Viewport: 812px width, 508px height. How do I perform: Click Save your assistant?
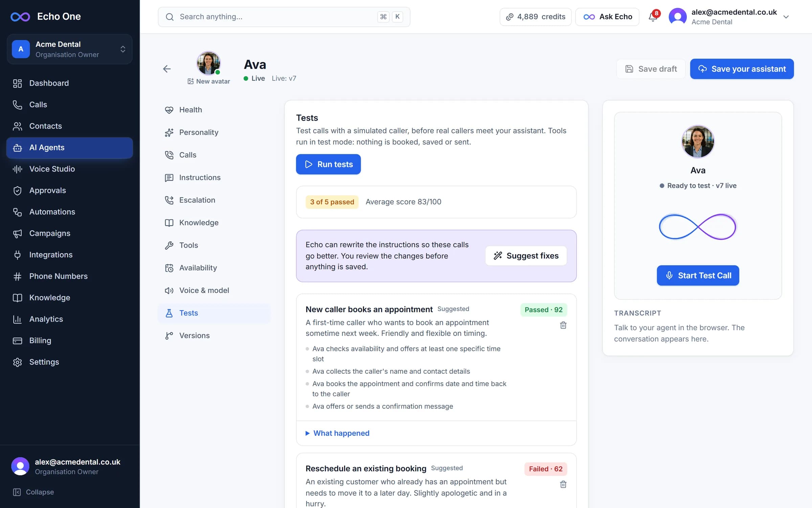coord(742,69)
